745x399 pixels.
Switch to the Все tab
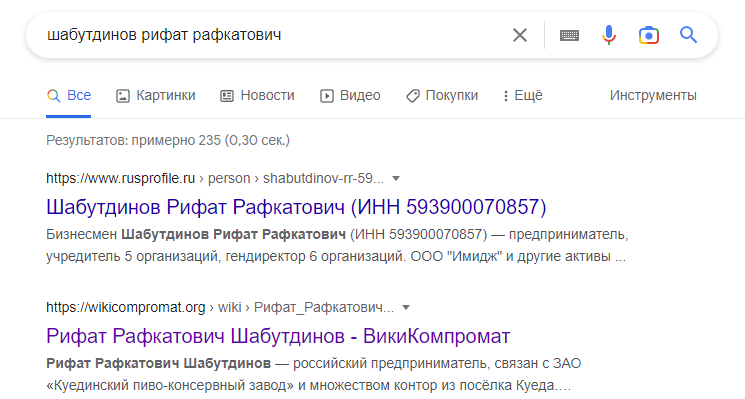pos(69,95)
